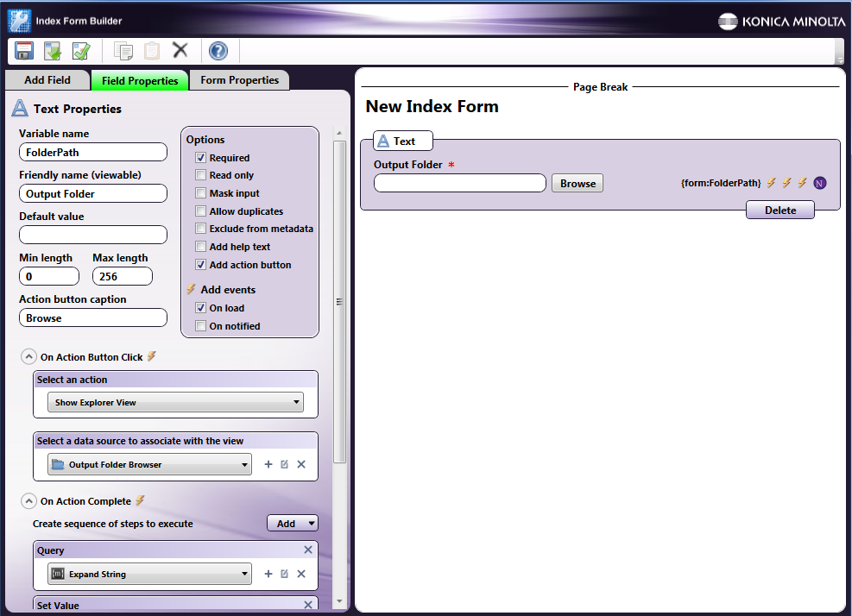Edit the Output Folder Browser data source
The height and width of the screenshot is (616, 852).
coord(284,464)
